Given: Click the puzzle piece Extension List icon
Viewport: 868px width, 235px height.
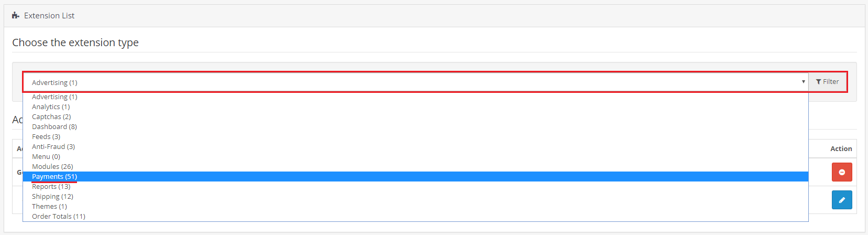Looking at the screenshot, I should click(x=16, y=16).
